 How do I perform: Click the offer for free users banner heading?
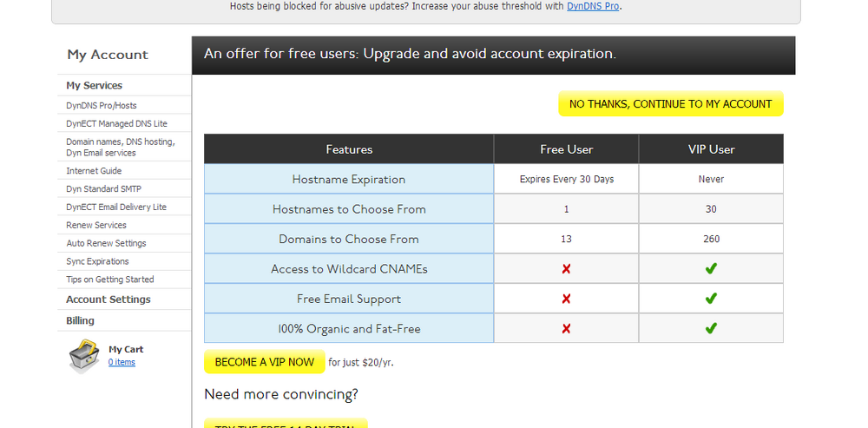click(411, 55)
